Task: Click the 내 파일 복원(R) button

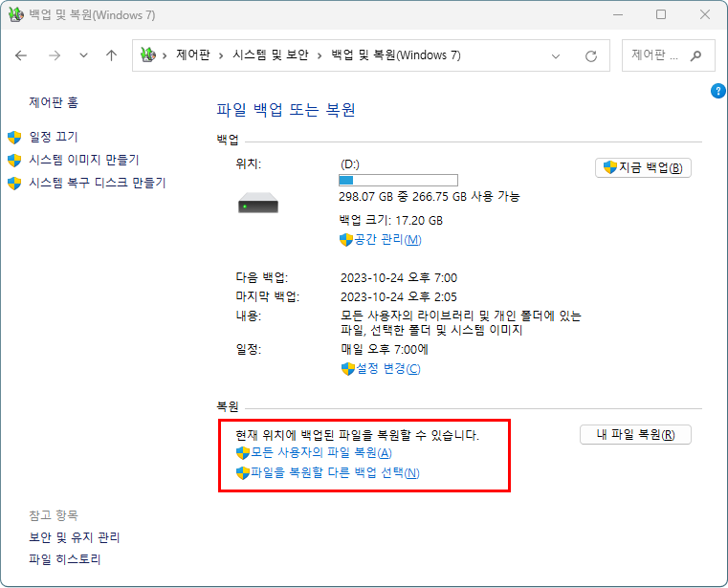Action: 635,435
